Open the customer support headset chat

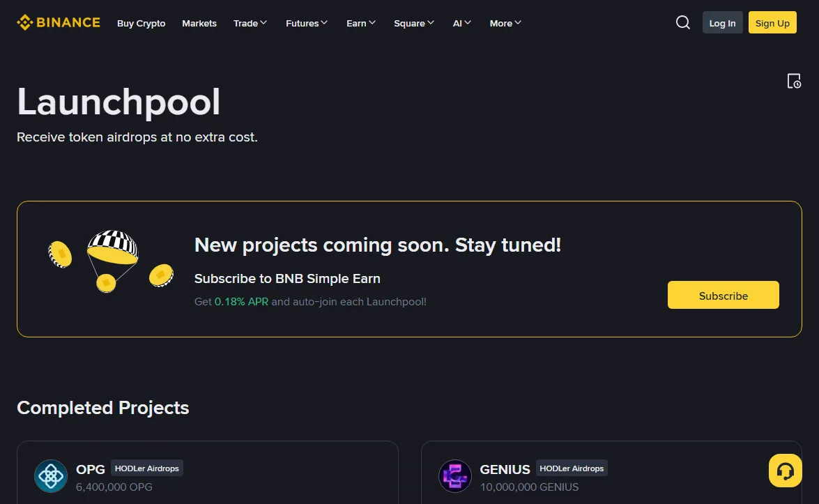pyautogui.click(x=785, y=471)
